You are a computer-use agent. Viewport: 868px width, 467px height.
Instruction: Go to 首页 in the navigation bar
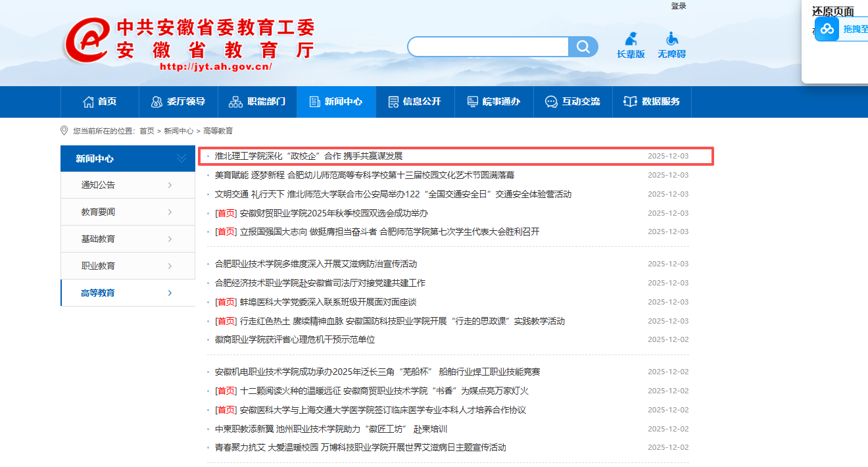point(100,102)
